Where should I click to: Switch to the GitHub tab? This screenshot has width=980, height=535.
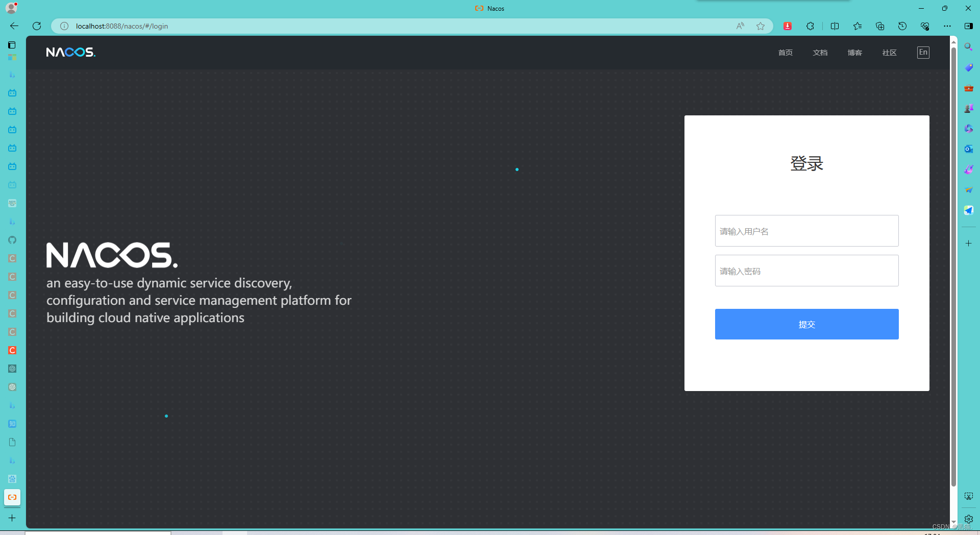coord(12,240)
